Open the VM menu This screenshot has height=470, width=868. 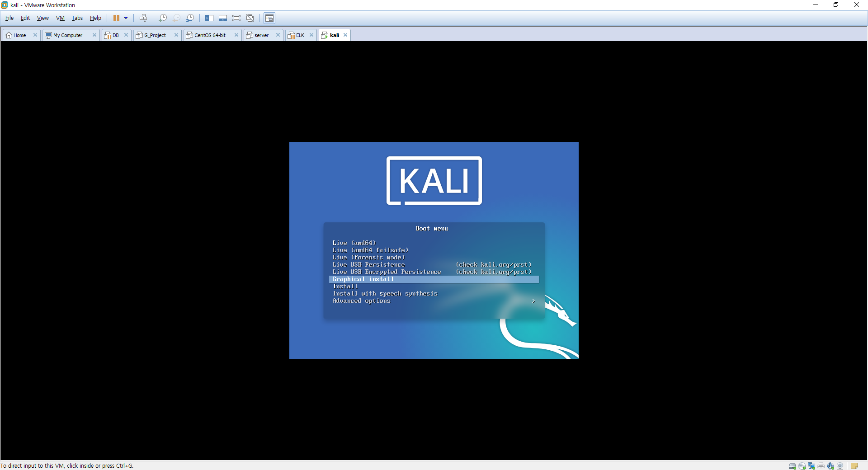(x=60, y=18)
